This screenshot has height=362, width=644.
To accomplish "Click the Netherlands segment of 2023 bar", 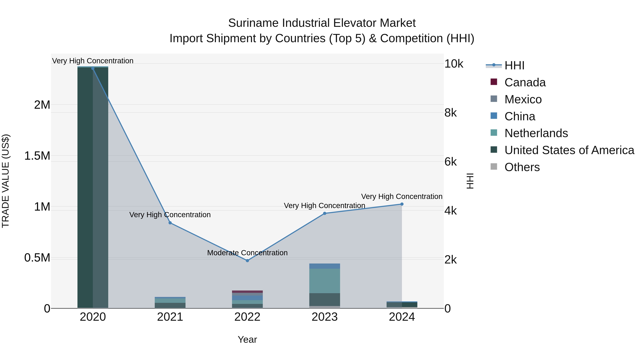I will (325, 281).
